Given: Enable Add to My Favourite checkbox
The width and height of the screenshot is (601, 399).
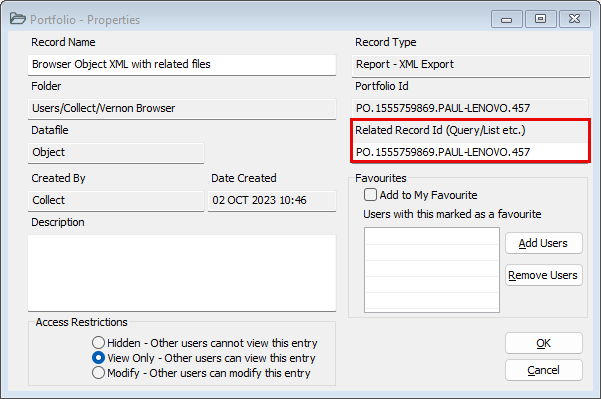Looking at the screenshot, I should 370,195.
